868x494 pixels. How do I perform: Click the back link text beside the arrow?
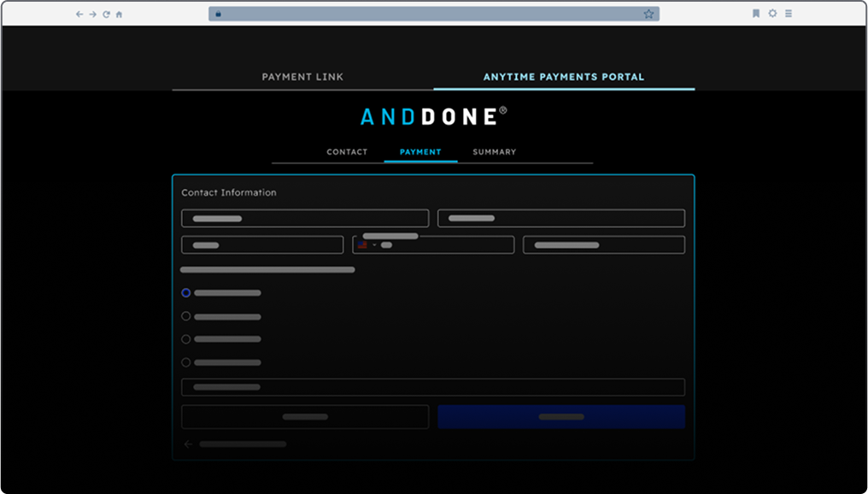(x=243, y=444)
